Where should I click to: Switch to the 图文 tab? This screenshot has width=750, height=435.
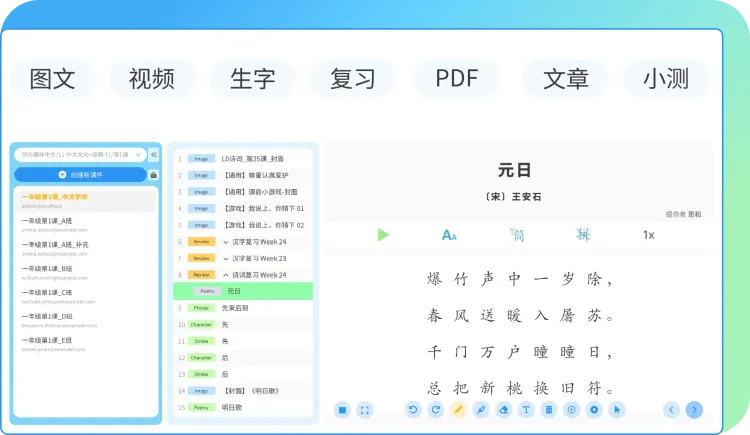53,78
